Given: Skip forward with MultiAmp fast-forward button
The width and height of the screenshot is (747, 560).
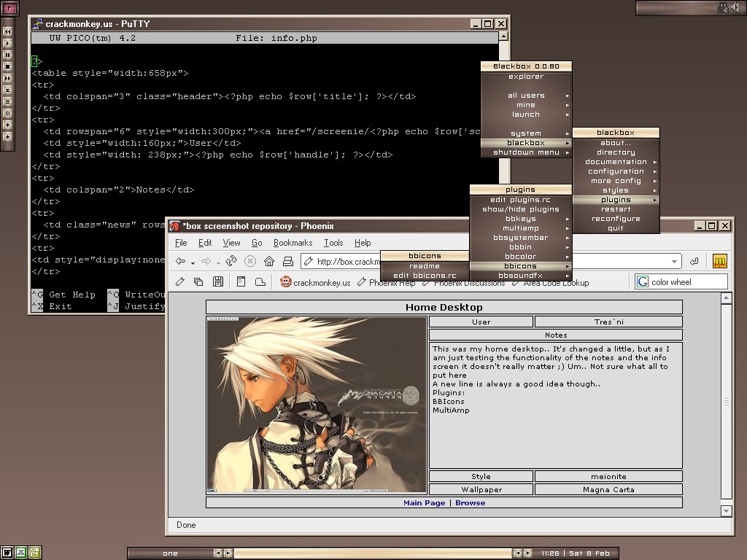Looking at the screenshot, I should pos(8,78).
